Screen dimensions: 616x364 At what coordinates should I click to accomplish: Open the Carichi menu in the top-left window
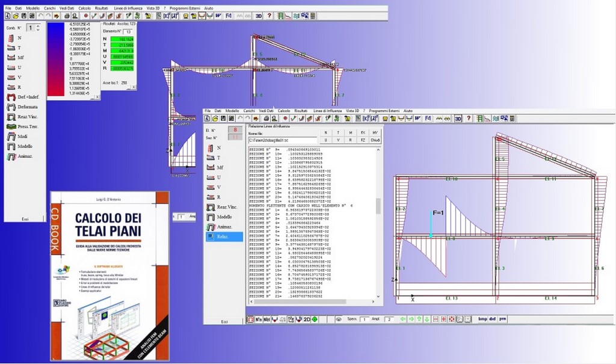[49, 8]
